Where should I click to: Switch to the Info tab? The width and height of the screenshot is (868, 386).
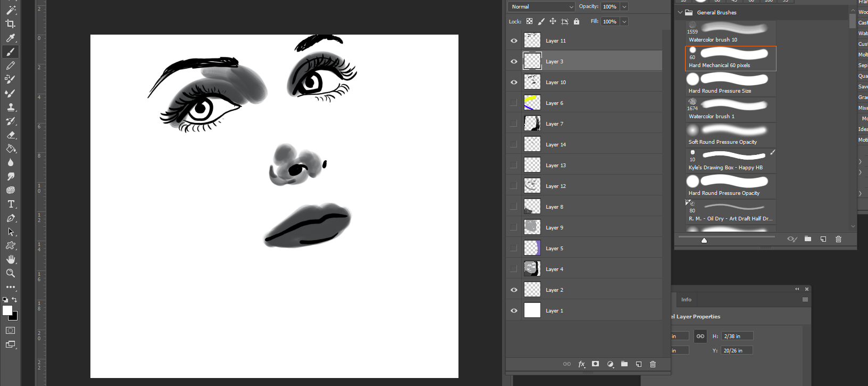tap(686, 300)
